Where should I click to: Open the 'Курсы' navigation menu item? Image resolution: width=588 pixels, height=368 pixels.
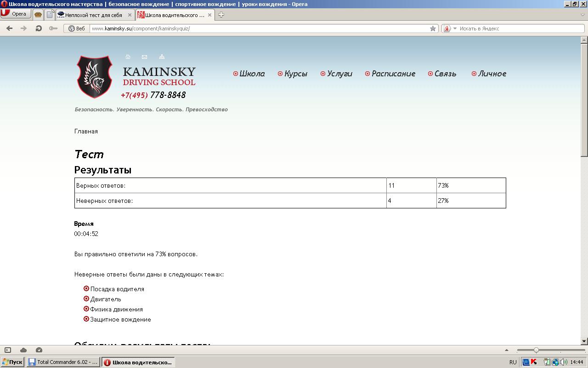295,74
